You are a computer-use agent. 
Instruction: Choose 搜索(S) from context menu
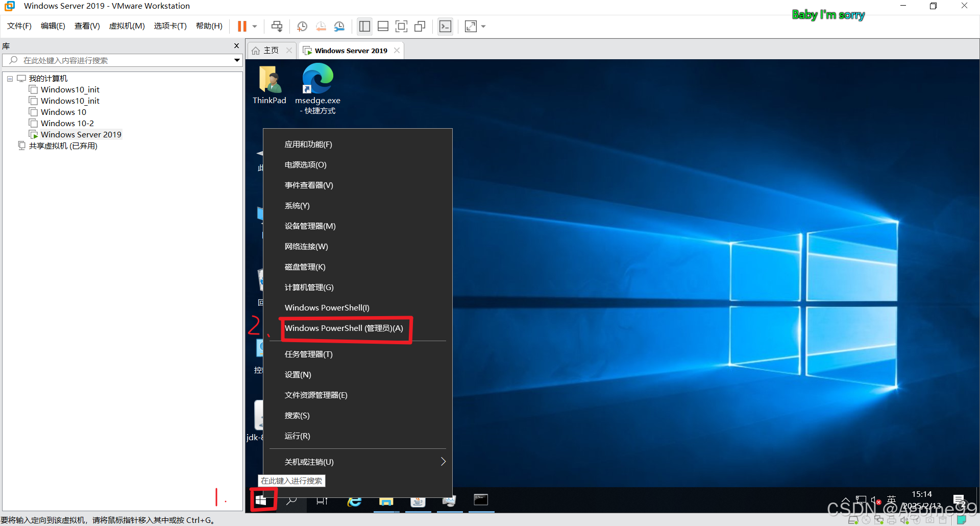click(x=357, y=416)
